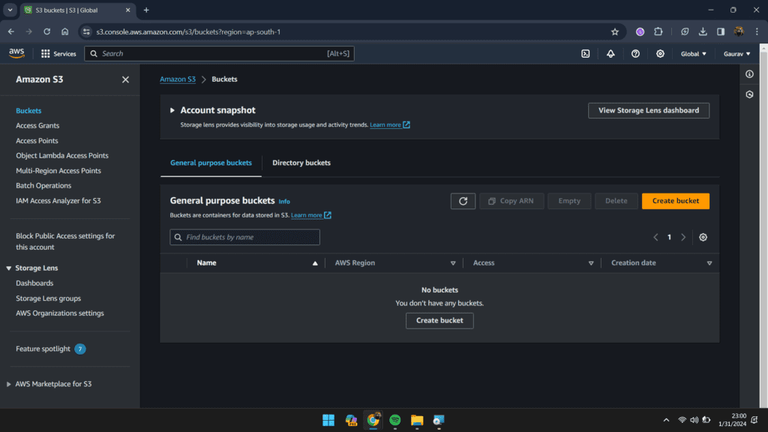Open the Services grid menu

[58, 54]
